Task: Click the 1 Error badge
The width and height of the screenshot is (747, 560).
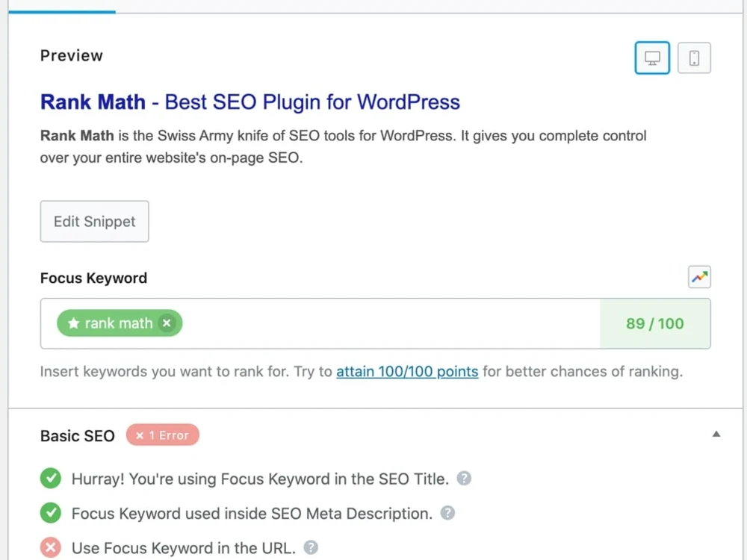Action: pos(162,435)
